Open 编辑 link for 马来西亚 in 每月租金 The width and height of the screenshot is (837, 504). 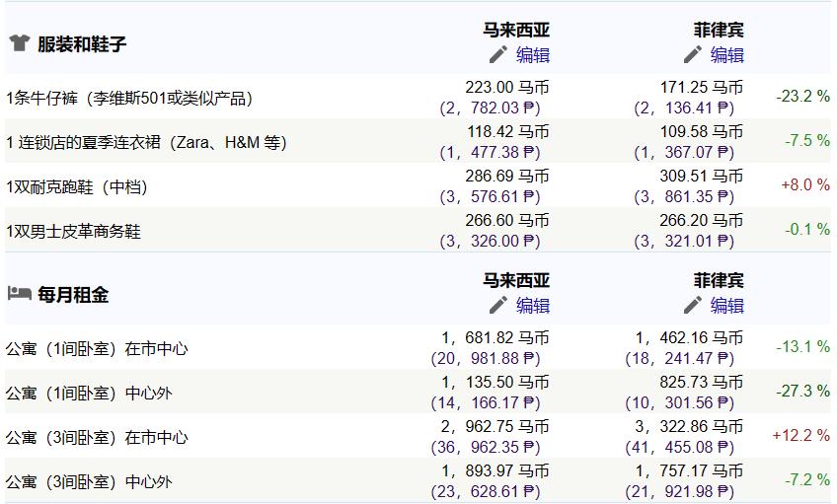(x=533, y=306)
